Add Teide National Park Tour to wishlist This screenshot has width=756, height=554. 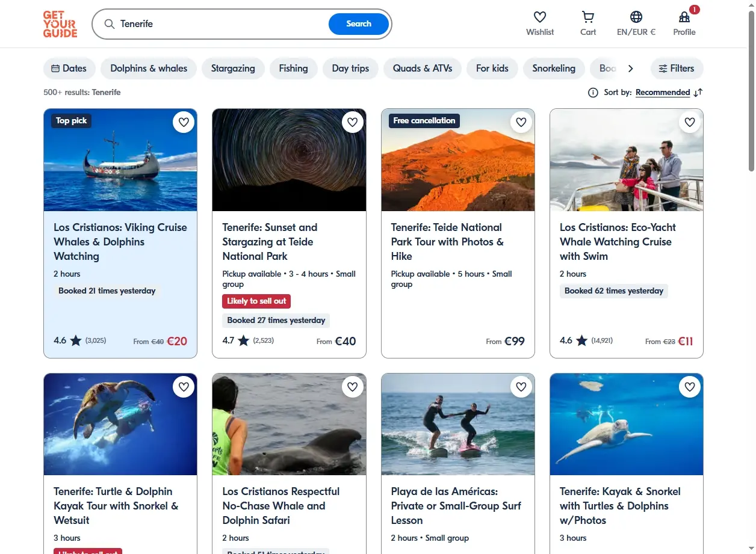[521, 123]
